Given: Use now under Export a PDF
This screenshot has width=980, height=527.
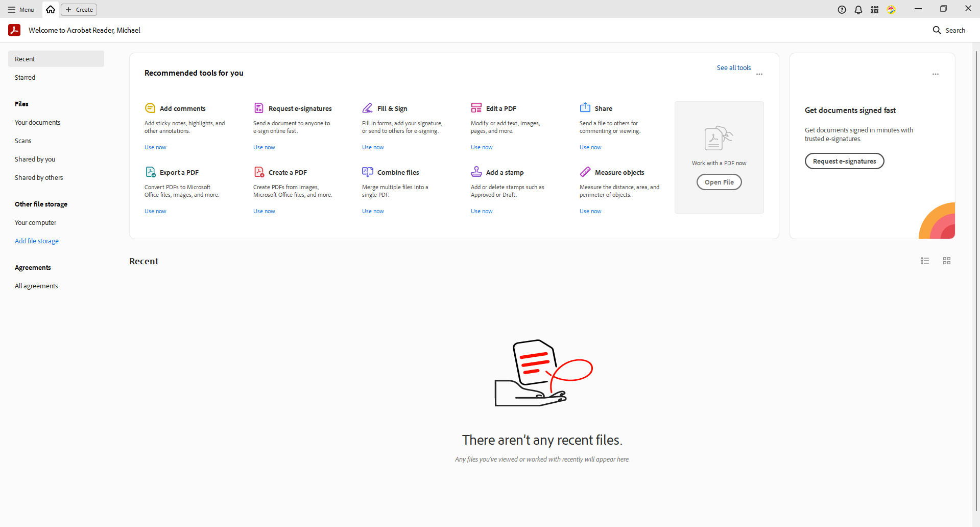Looking at the screenshot, I should point(155,211).
